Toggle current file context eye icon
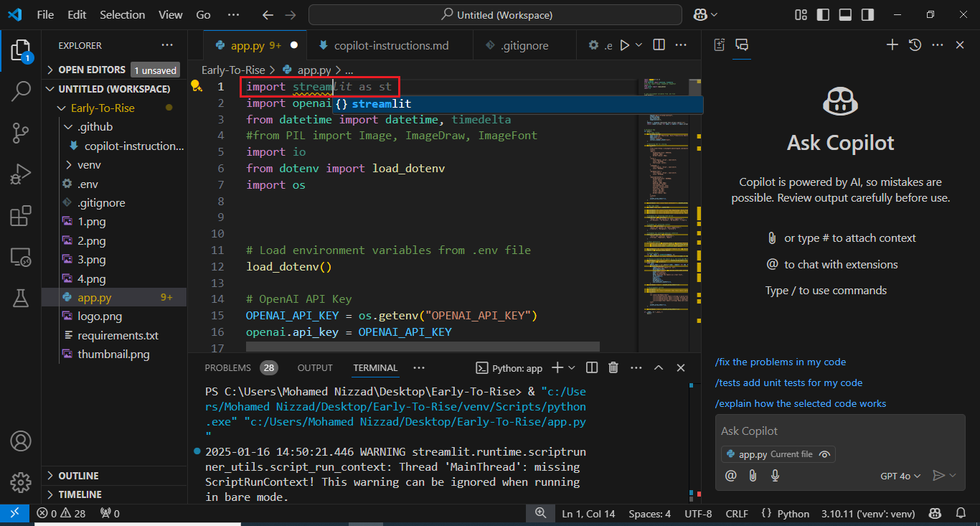The image size is (980, 526). click(824, 454)
